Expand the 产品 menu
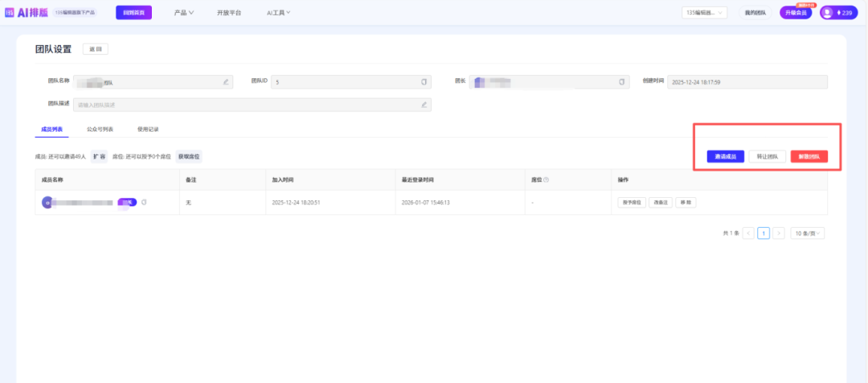The image size is (868, 383). (184, 12)
